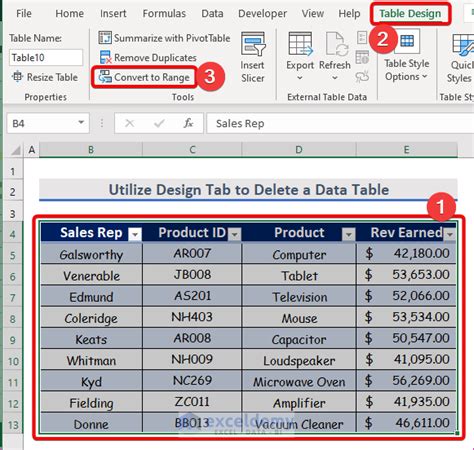Select the Galsworthy cell
This screenshot has height=450, width=474.
91,254
